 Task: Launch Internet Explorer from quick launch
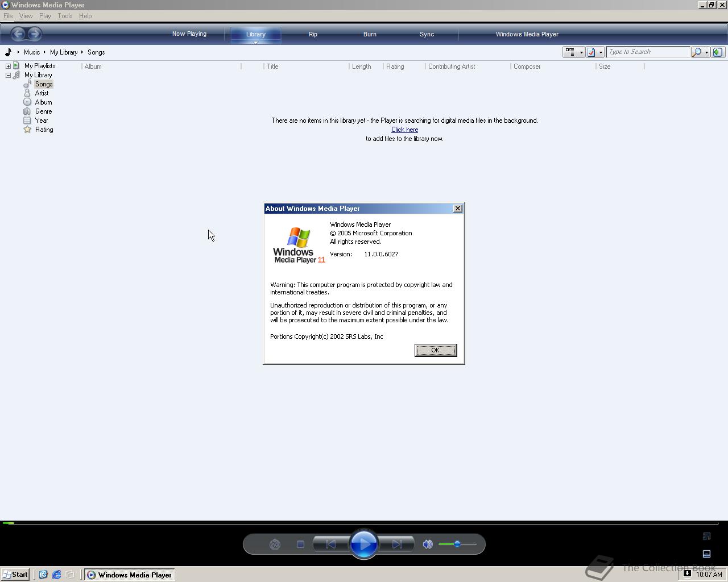tap(56, 575)
